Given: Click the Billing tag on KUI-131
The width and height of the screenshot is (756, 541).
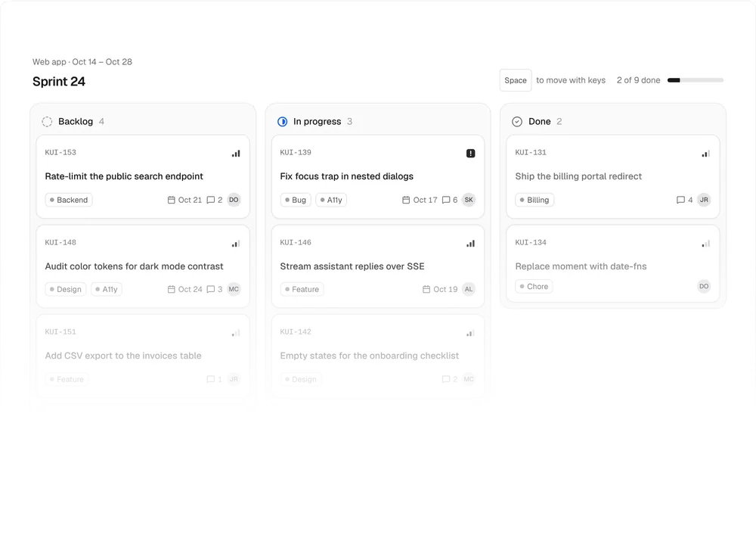Looking at the screenshot, I should point(534,200).
